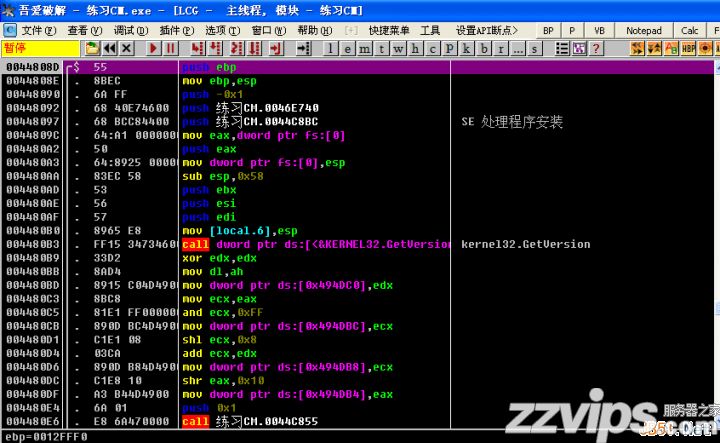This screenshot has height=443, width=720.
Task: Open Memory map with 'm' button
Action: 365,48
